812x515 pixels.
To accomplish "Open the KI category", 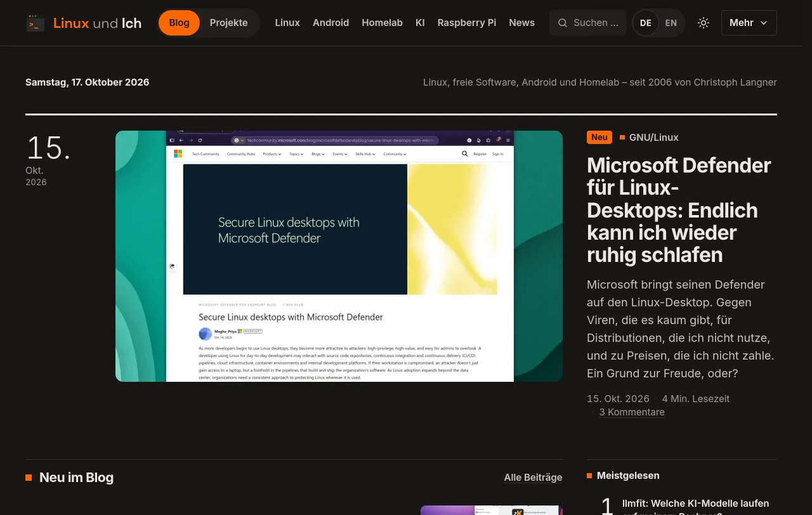I will pos(420,23).
